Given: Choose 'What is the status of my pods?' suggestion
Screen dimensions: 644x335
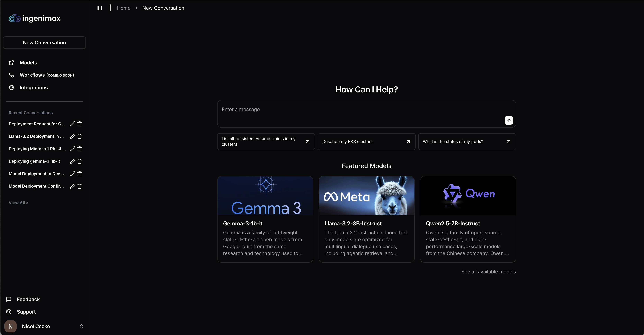Looking at the screenshot, I should click(467, 142).
